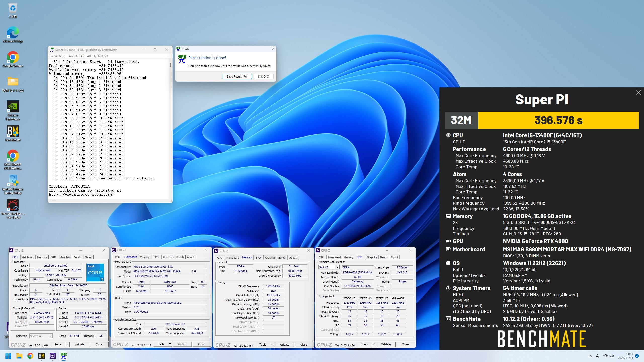Viewport: 644px width, 362px height.
Task: Click Tools button in first CPU-Z window
Action: coord(58,344)
